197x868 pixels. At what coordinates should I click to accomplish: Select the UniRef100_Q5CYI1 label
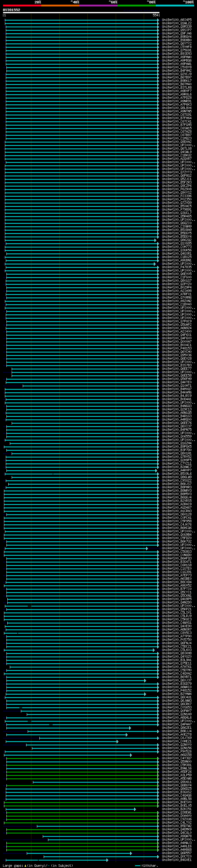point(177,592)
